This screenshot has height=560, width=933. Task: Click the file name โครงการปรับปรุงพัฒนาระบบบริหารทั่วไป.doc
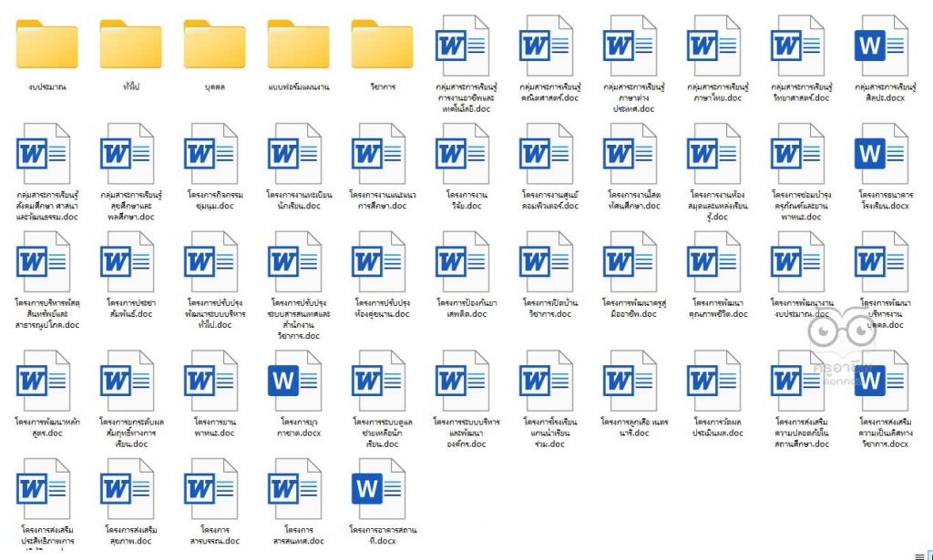click(x=216, y=313)
